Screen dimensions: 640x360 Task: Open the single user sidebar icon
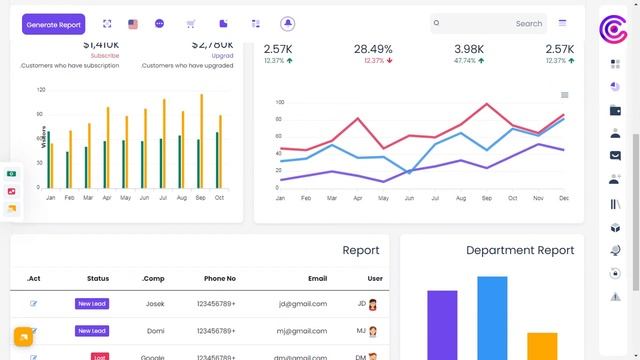(x=615, y=133)
